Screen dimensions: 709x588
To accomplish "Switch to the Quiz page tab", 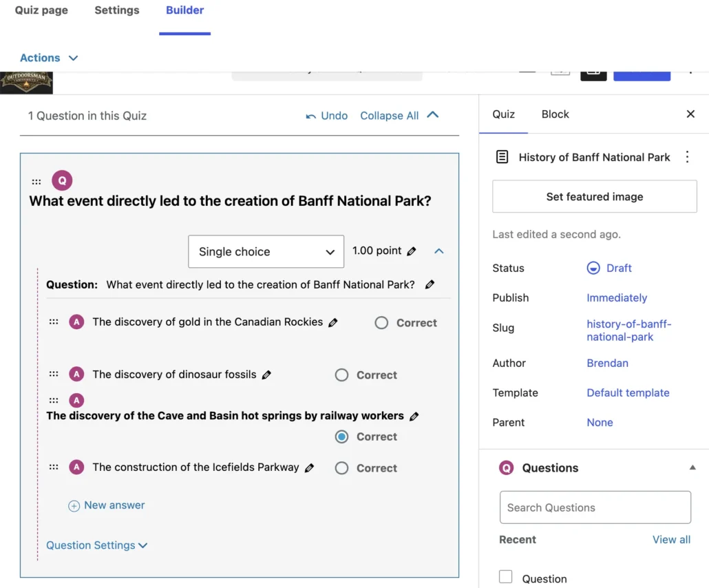I will (x=41, y=10).
